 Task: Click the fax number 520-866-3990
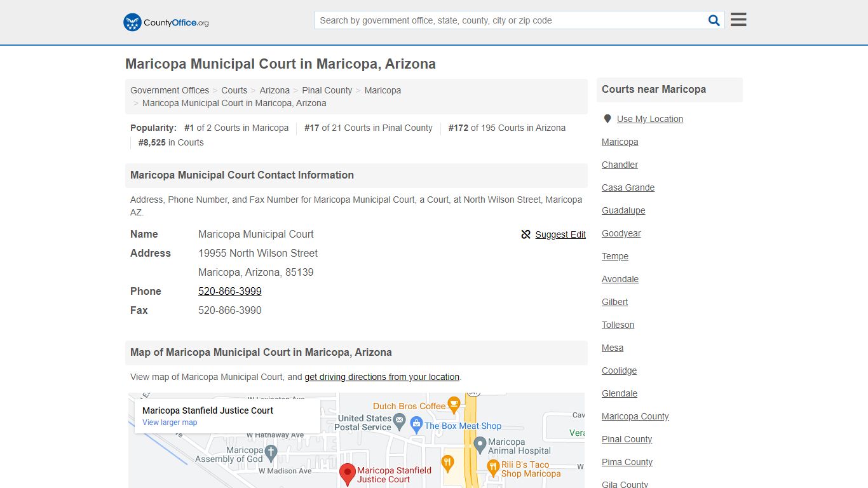point(230,310)
